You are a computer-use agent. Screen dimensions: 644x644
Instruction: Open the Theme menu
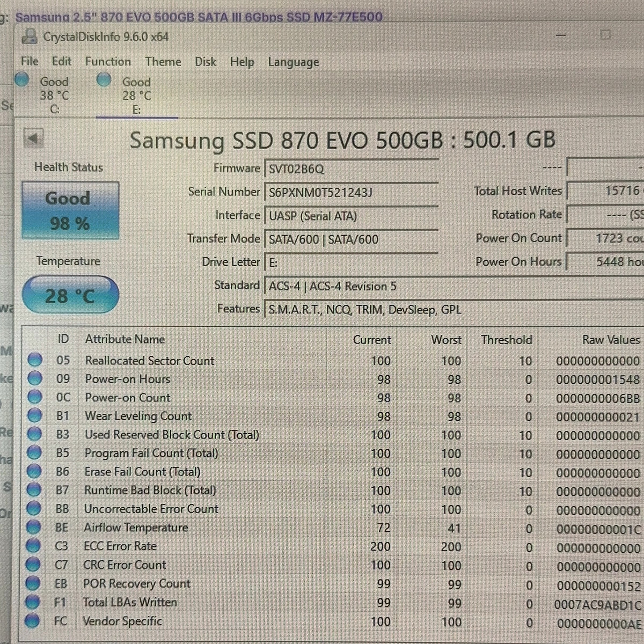coord(163,62)
